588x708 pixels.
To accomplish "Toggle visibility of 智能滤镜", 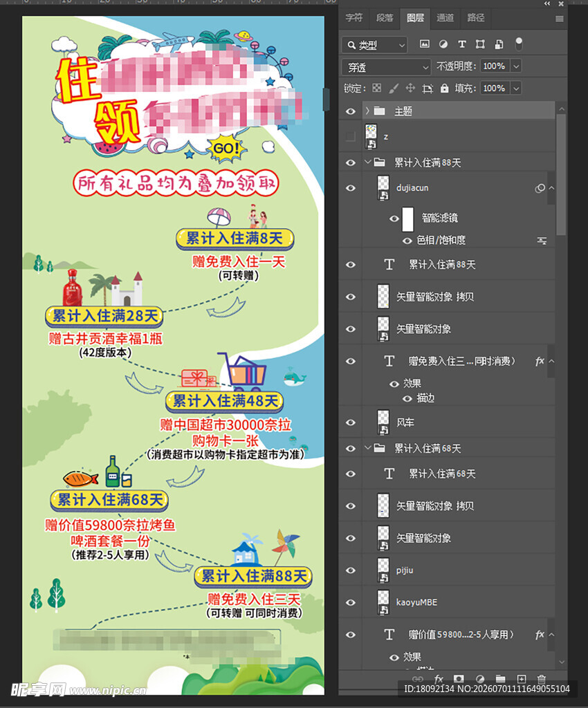I will 394,218.
